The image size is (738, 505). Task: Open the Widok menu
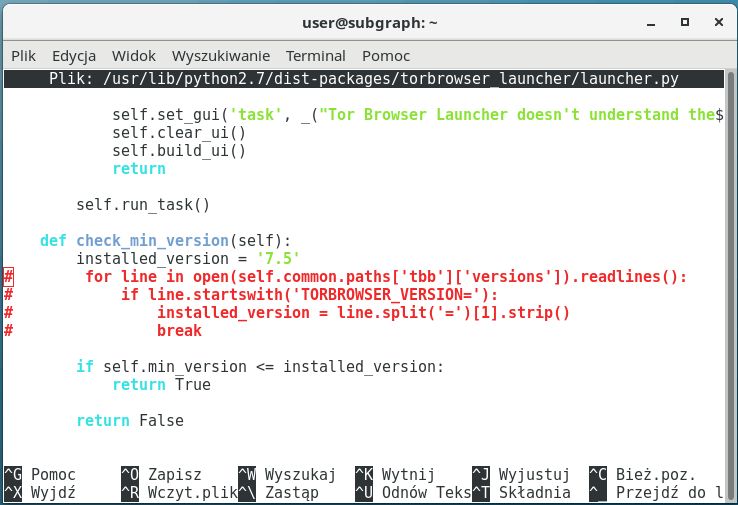tap(134, 56)
